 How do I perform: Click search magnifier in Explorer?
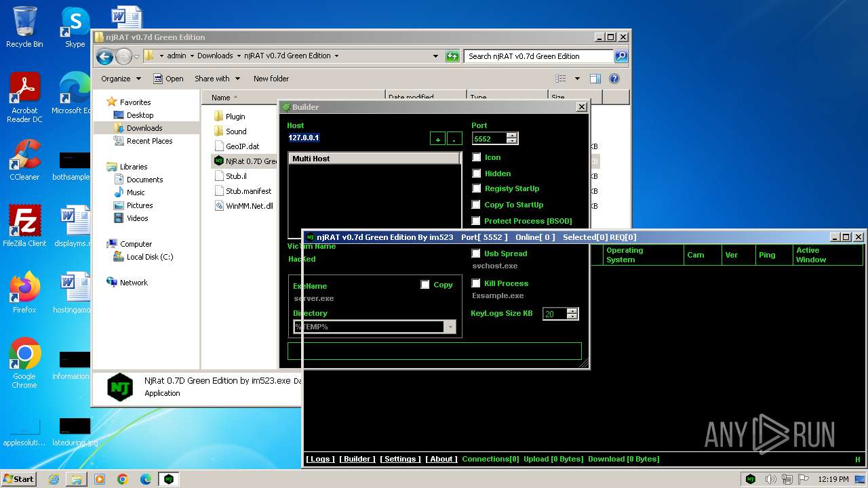click(620, 56)
